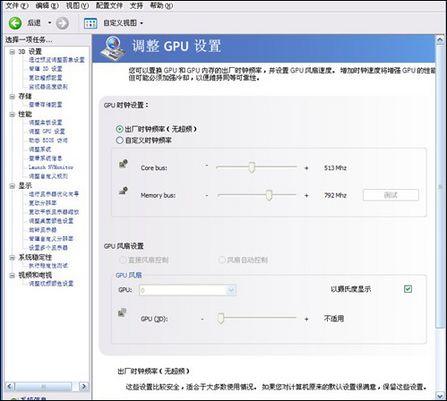Viewport: 447px width, 401px height.
Task: Select 调整 GPU 设置 in the tree
Action: (47, 131)
